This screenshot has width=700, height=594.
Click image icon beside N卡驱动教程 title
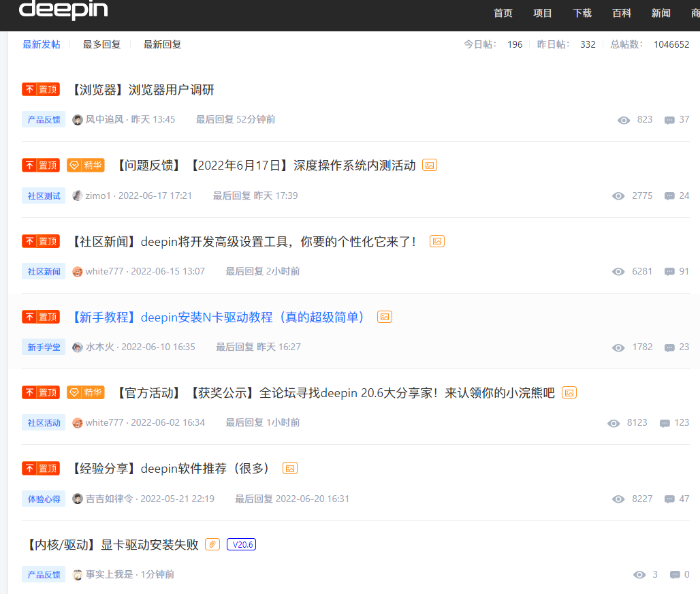pyautogui.click(x=385, y=317)
